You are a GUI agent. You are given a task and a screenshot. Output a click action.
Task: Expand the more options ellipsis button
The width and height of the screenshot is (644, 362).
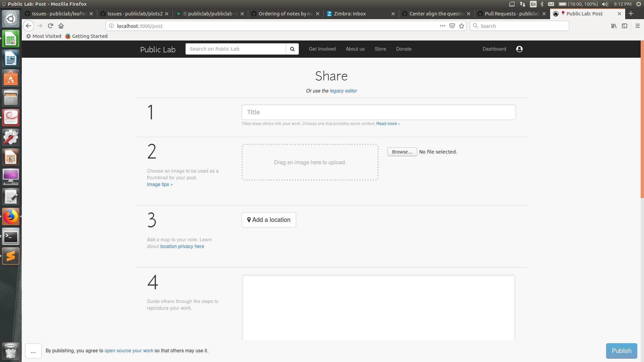click(33, 351)
